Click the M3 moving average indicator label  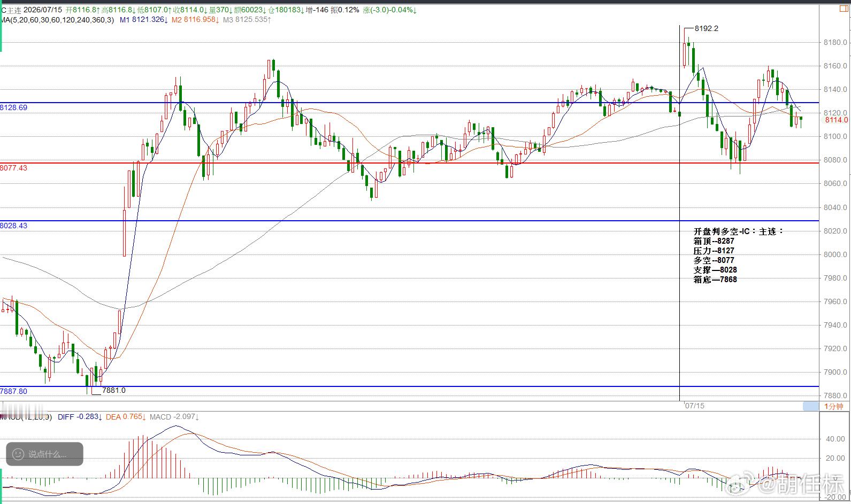point(247,20)
